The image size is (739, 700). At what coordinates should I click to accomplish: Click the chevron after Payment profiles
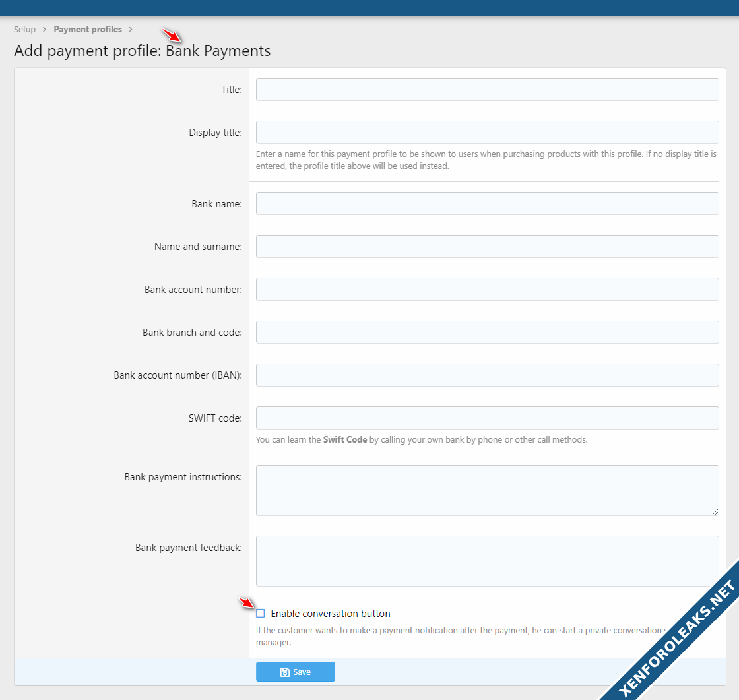coord(131,30)
